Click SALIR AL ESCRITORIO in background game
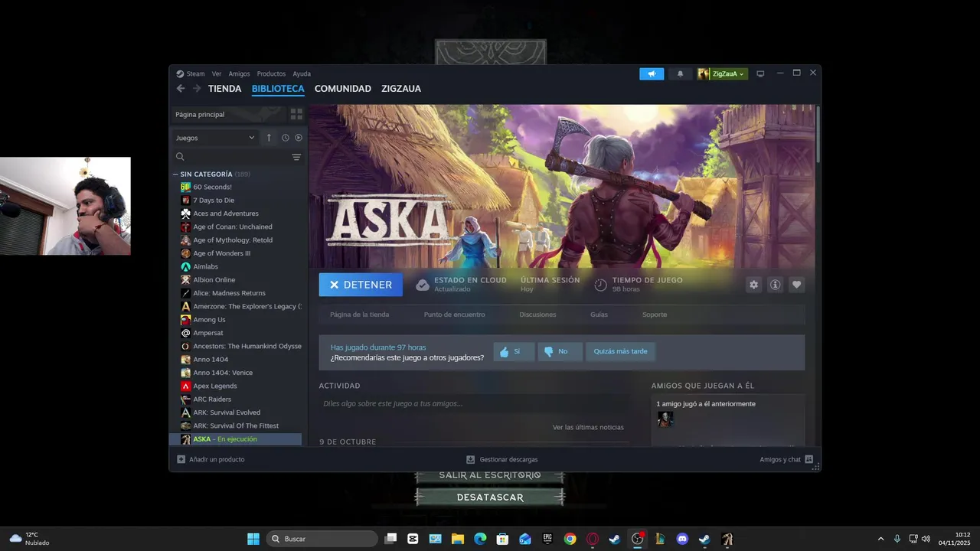Screen dimensions: 980x551 tap(490, 475)
